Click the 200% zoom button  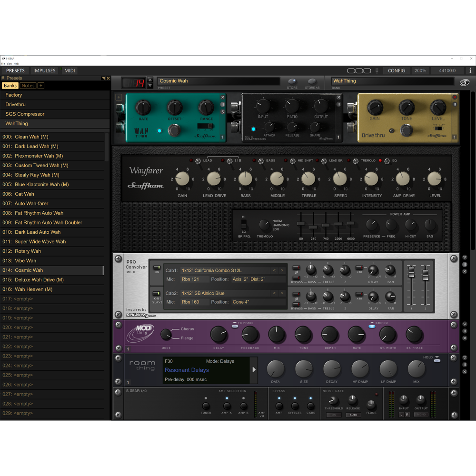pos(420,70)
